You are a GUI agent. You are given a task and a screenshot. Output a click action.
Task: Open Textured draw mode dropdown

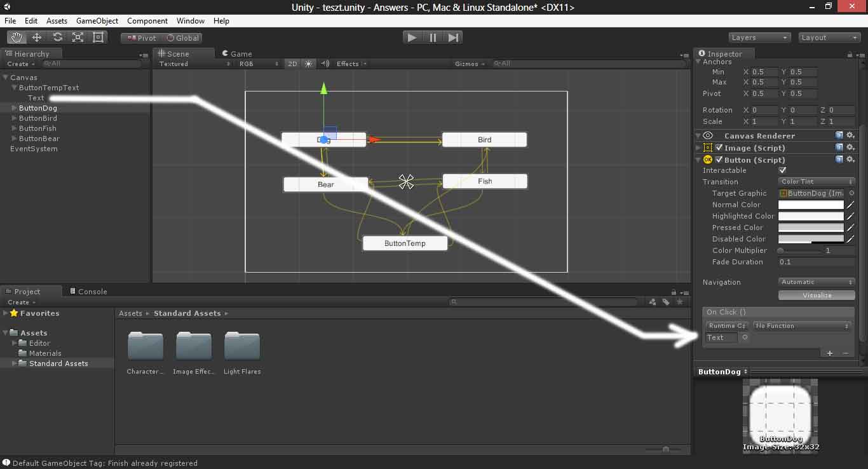coord(194,64)
